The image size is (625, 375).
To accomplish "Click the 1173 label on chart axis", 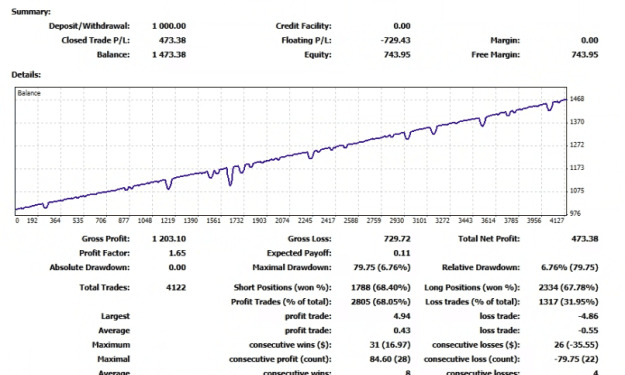I will (577, 167).
